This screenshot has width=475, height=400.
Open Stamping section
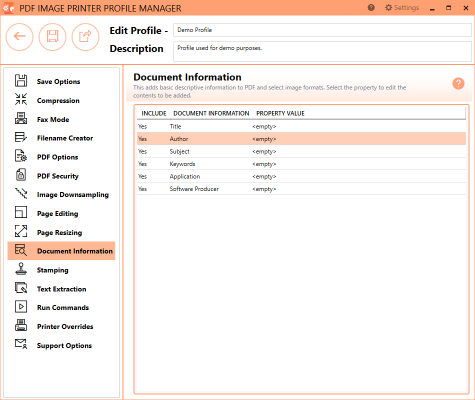[x=52, y=270]
